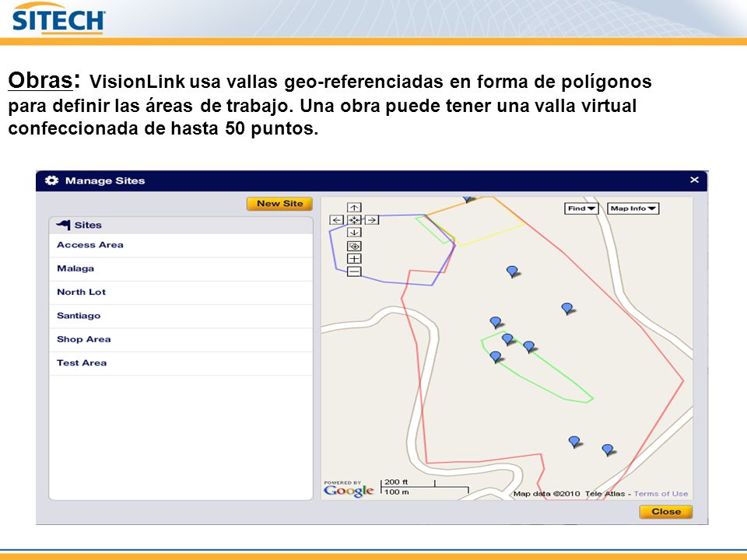Click the New Site button
This screenshot has height=560, width=747.
click(279, 204)
